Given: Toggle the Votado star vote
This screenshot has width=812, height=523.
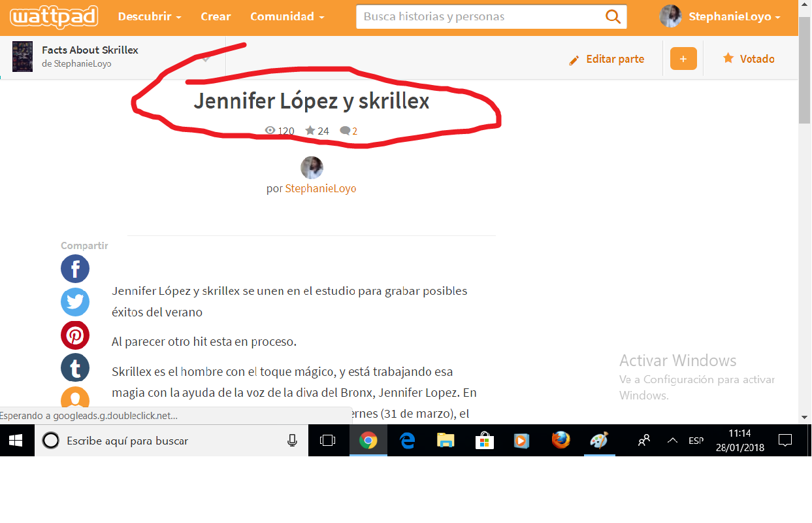Looking at the screenshot, I should pyautogui.click(x=749, y=59).
